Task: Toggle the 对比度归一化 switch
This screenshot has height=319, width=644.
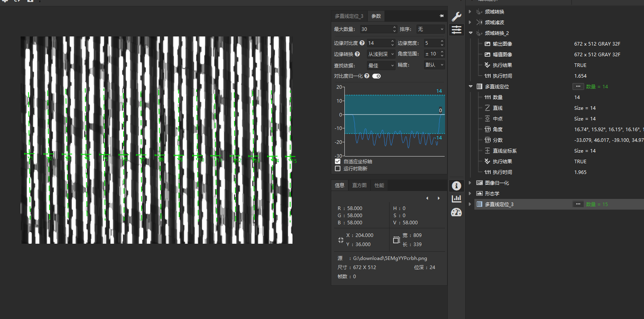Action: tap(376, 76)
